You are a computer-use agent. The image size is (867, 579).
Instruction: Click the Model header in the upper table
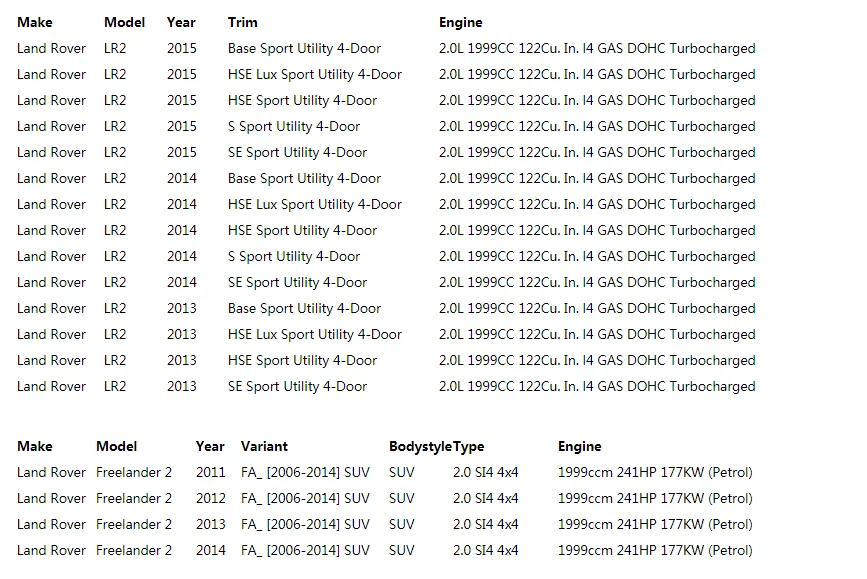pyautogui.click(x=124, y=22)
